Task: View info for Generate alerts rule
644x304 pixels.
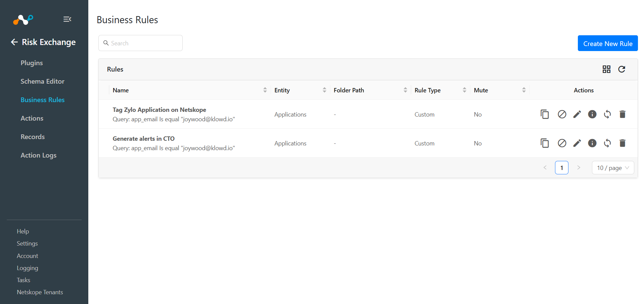Action: pyautogui.click(x=592, y=143)
